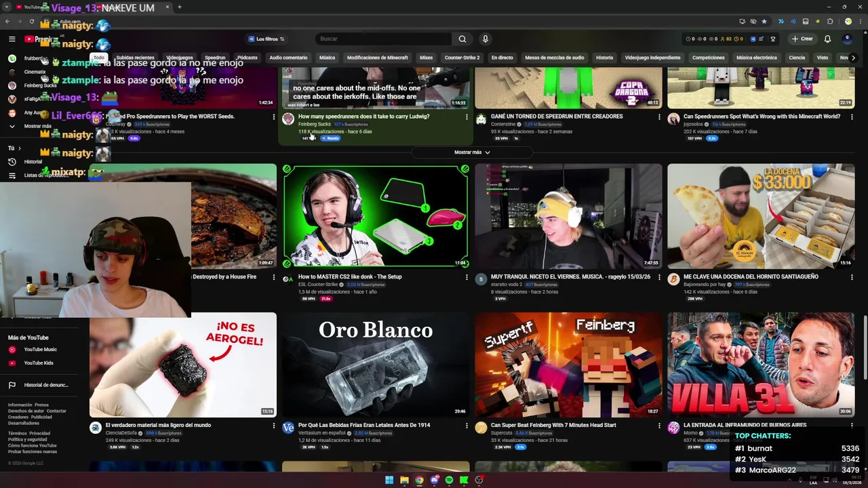Open the 'Oro Blanco' video thumbnail
This screenshot has width=868, height=488.
click(376, 365)
